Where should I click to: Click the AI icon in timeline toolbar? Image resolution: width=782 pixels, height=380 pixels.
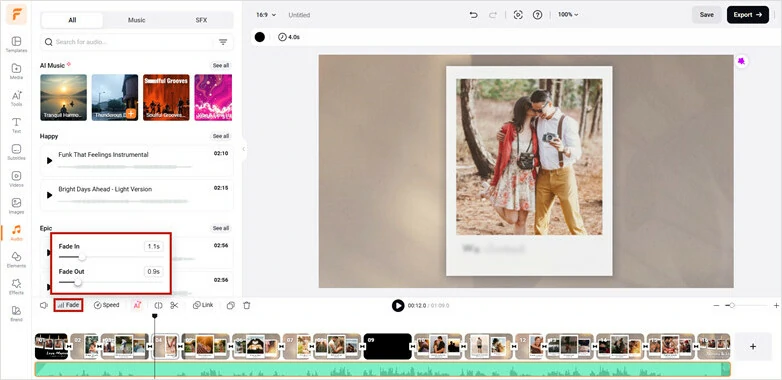click(137, 305)
